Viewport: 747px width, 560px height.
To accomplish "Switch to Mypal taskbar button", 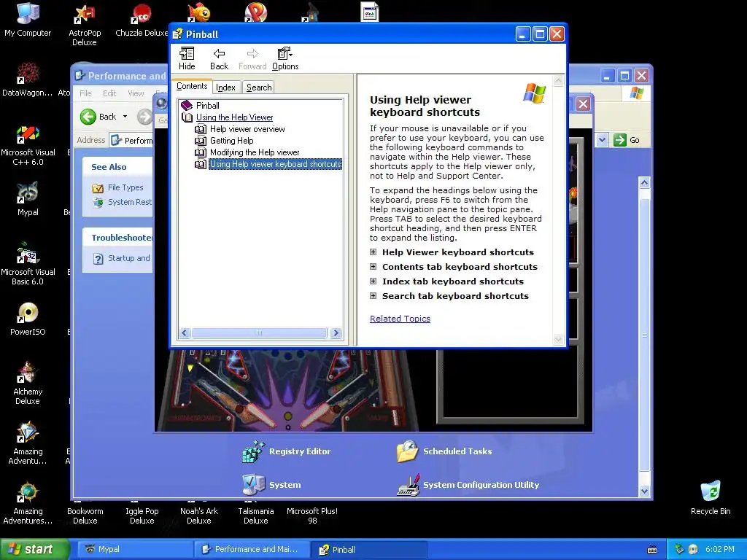I will point(133,549).
